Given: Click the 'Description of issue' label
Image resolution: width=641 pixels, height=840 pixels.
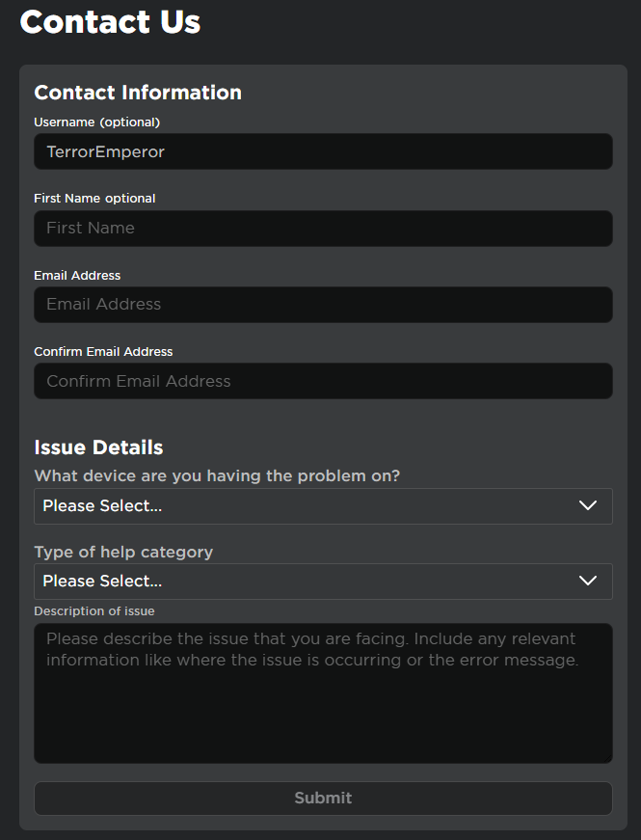Looking at the screenshot, I should coord(93,610).
